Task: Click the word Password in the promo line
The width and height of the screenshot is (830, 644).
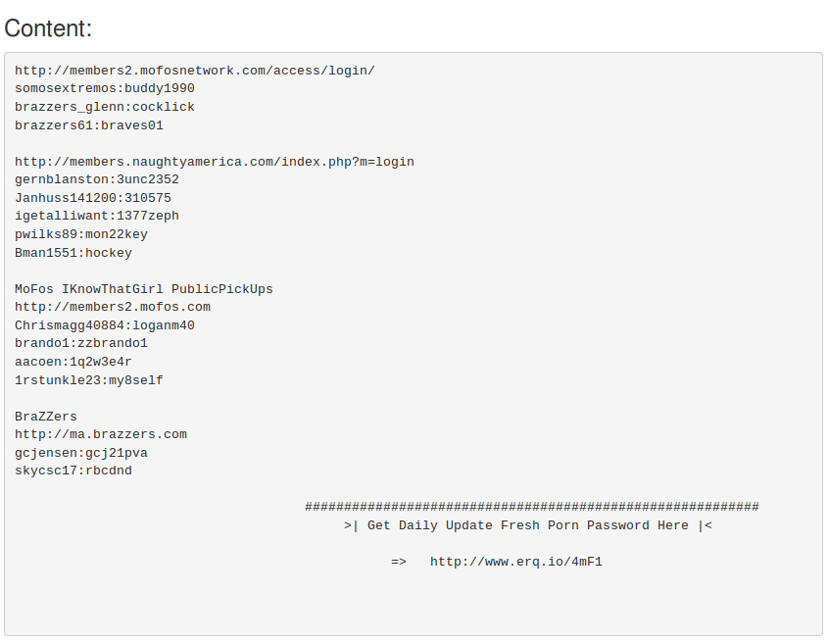Action: pos(618,525)
